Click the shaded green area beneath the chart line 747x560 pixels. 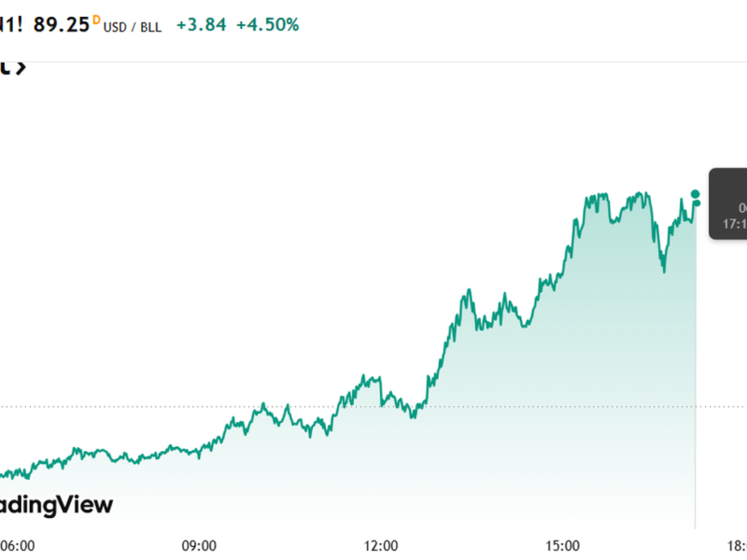[560, 420]
